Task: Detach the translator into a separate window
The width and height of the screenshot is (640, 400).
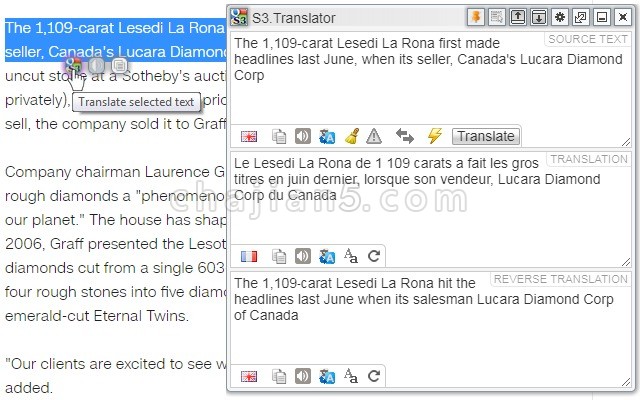Action: [x=581, y=18]
